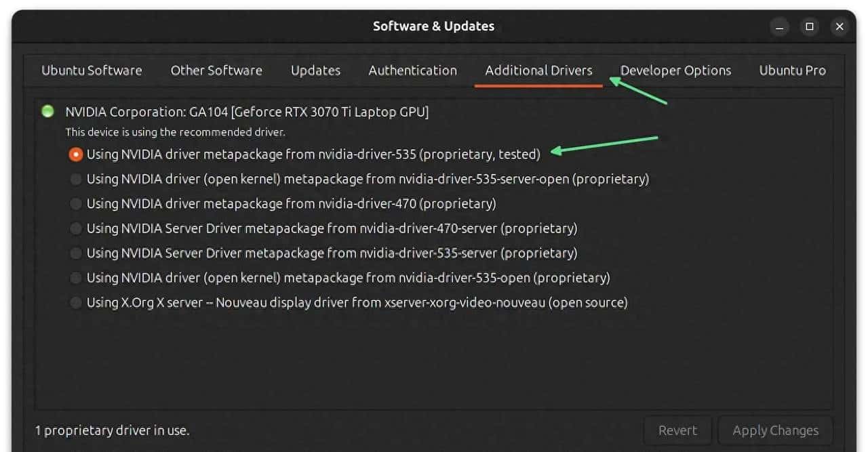Select the Additional Drivers tab
Screen dimensions: 868x452
tap(538, 70)
